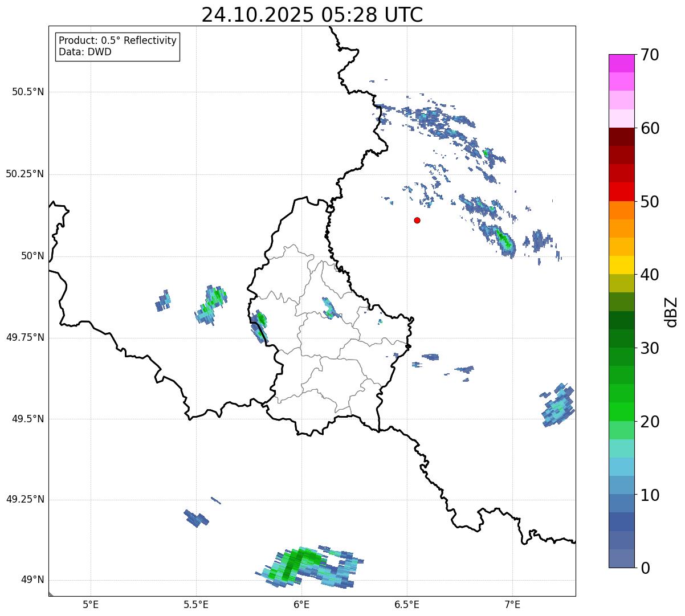Click the cyan radar echo near 49.5°N 7.2°E
The width and height of the screenshot is (685, 616).
click(x=558, y=405)
